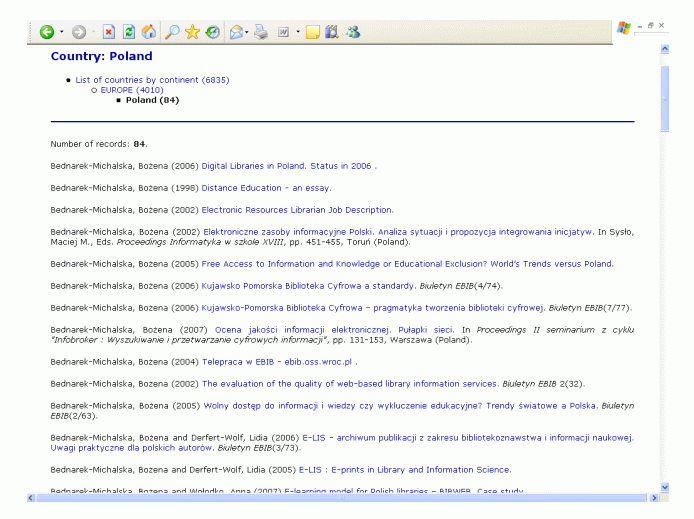The height and width of the screenshot is (519, 694).
Task: Expand the Edit button dropdown arrow
Action: tap(297, 32)
